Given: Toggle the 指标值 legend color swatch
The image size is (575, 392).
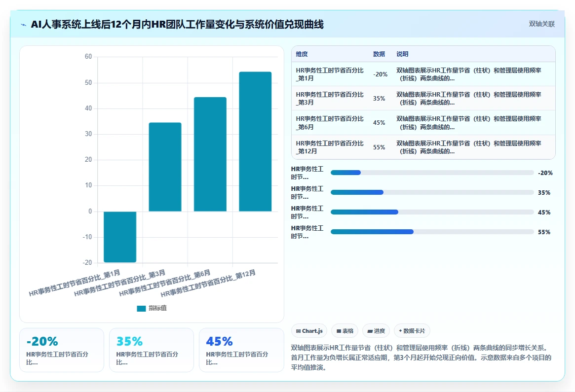Looking at the screenshot, I should click(141, 309).
